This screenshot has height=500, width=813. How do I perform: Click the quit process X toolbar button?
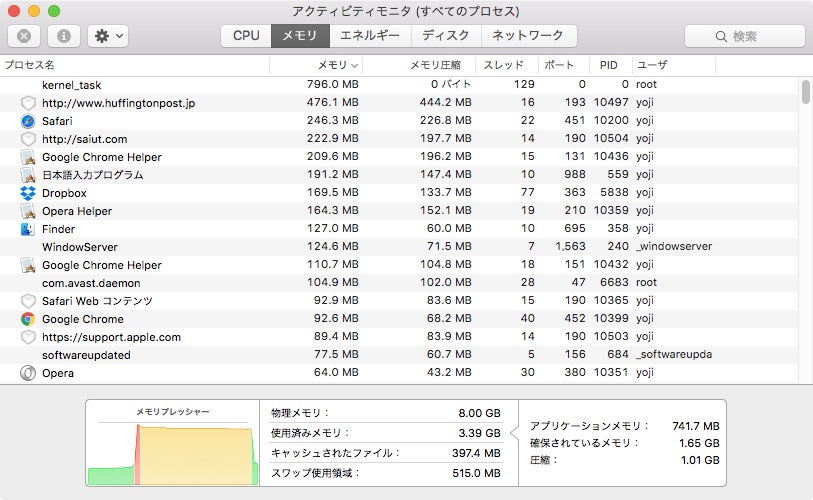(24, 36)
